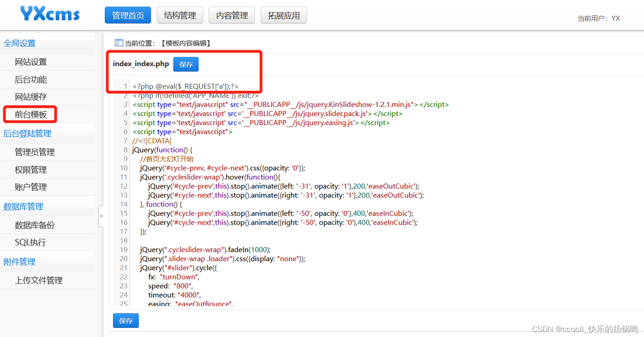Open 后台功能 in the sidebar
This screenshot has height=337, width=644.
[x=31, y=80]
